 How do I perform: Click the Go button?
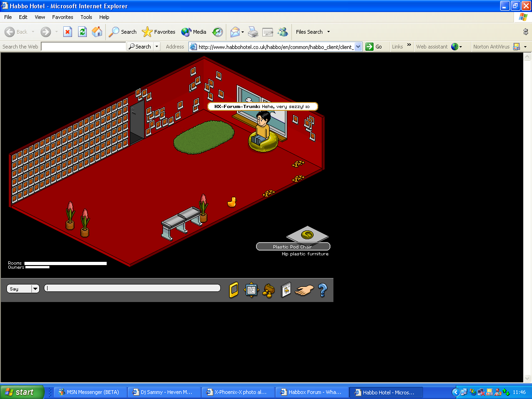coord(374,47)
